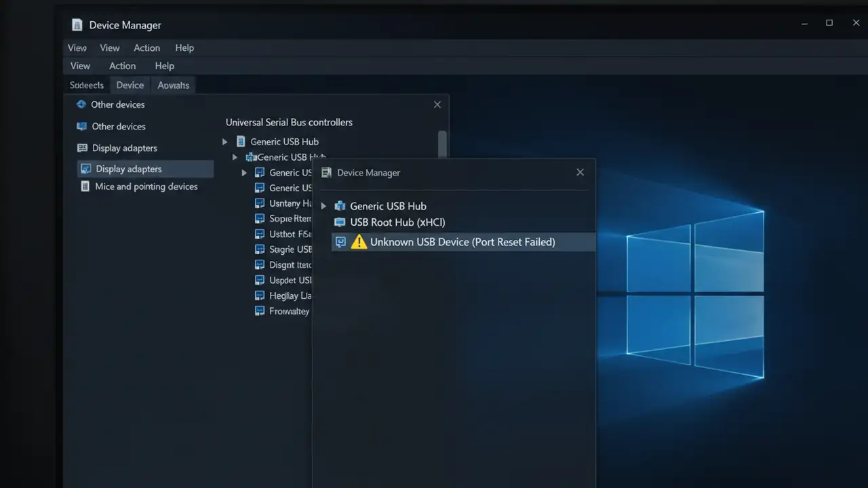Click the scrollbar of the USB controllers list

tap(441, 146)
